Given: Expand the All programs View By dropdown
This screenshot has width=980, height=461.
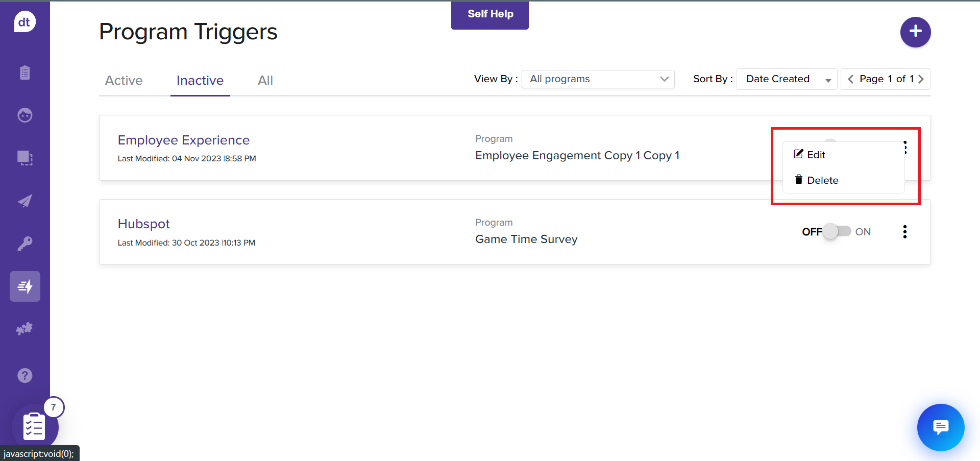Looking at the screenshot, I should (x=598, y=79).
